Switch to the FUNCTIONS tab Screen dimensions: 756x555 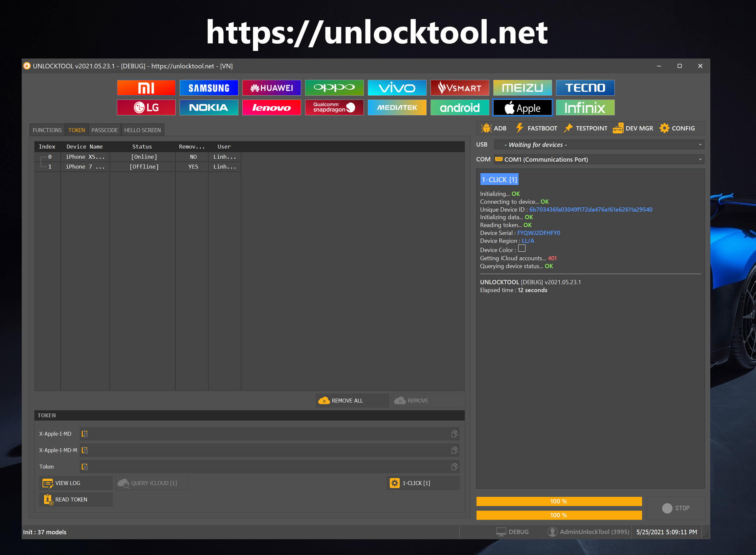(x=47, y=130)
